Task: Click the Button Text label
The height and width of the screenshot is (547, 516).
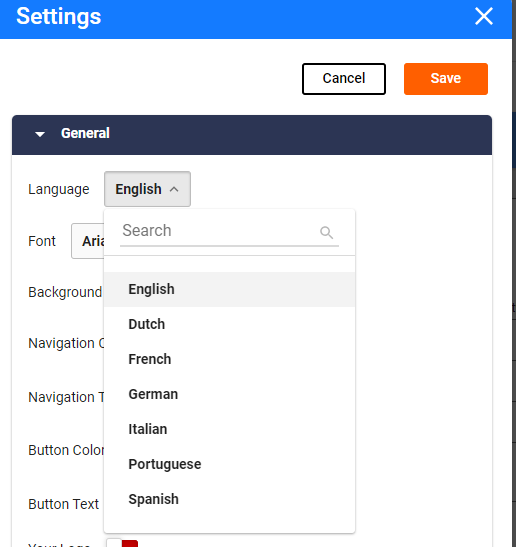Action: [63, 504]
